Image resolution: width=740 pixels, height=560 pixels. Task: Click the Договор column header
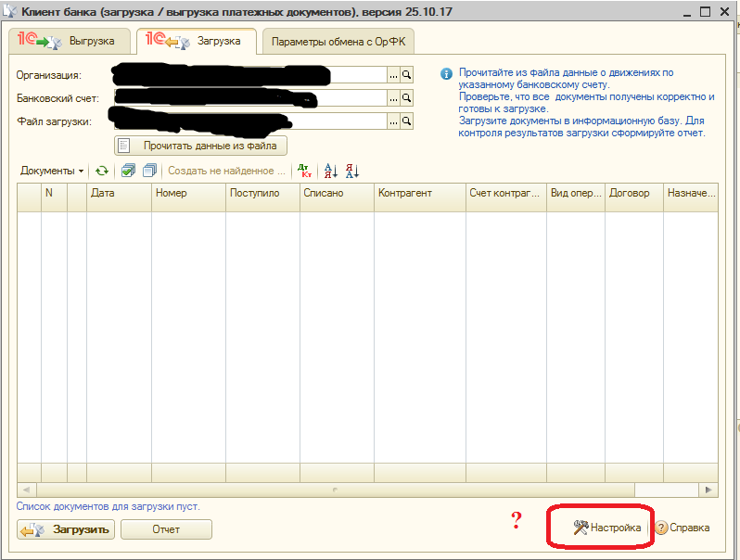634,197
